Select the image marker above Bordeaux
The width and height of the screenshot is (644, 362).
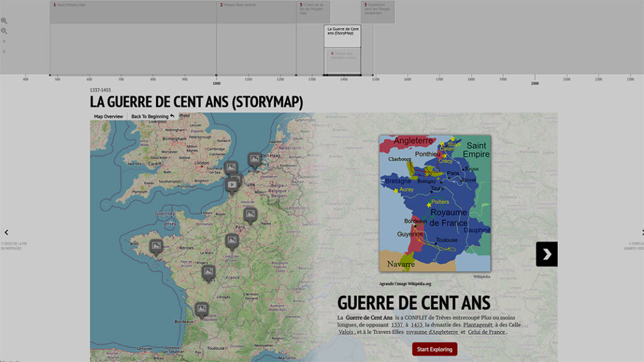pyautogui.click(x=201, y=309)
